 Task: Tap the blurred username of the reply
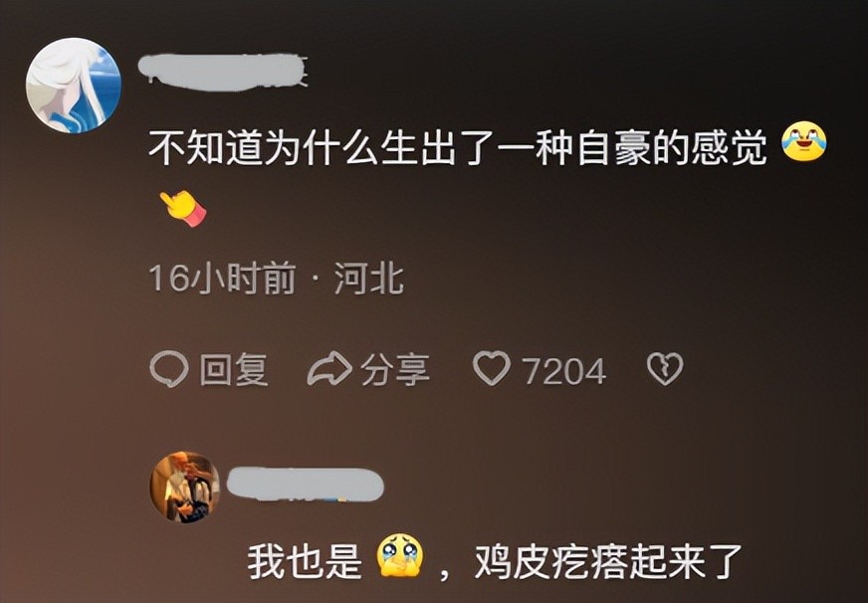click(306, 483)
